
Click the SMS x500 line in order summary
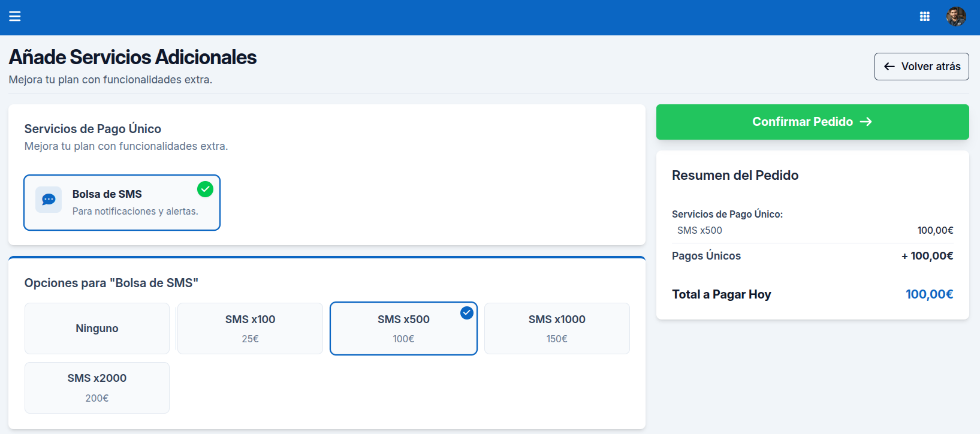click(x=699, y=230)
